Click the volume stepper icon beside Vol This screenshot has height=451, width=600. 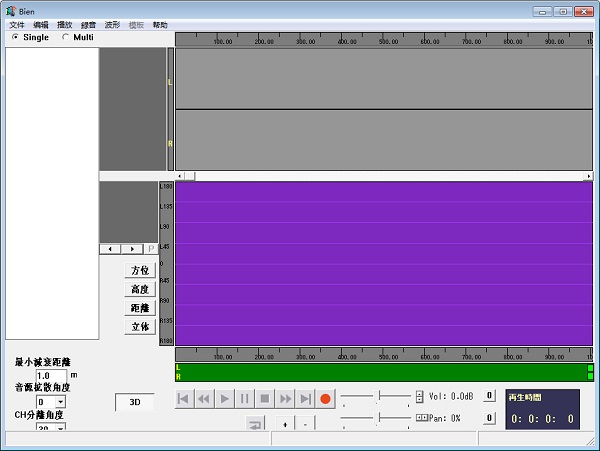(419, 397)
